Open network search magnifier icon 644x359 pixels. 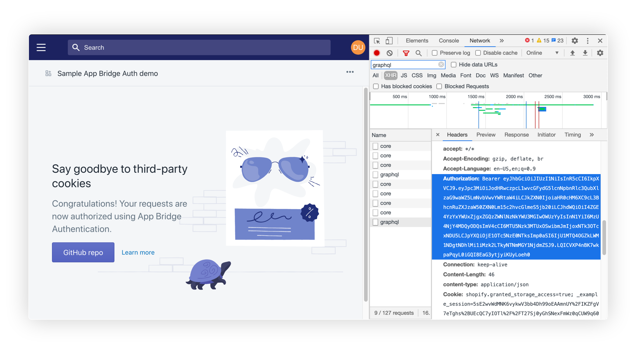click(418, 53)
